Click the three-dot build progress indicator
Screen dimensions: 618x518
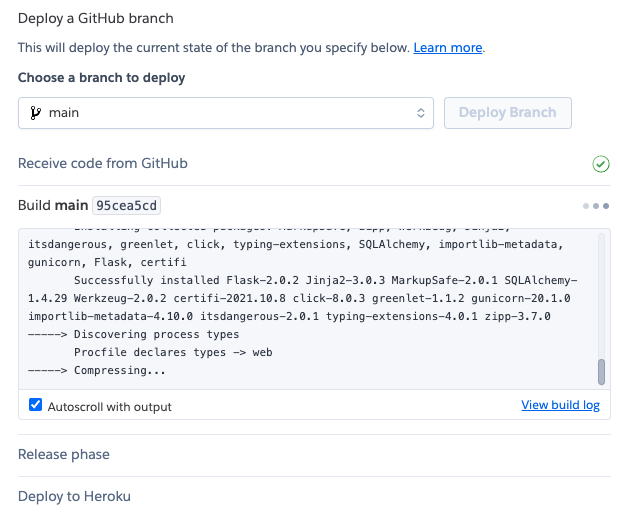point(595,206)
